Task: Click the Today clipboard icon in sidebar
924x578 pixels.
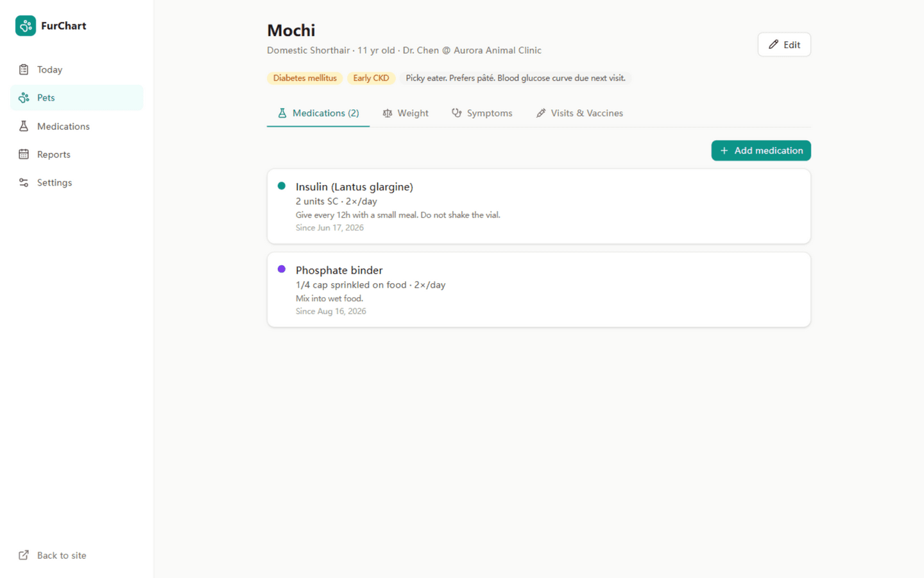Action: tap(24, 69)
